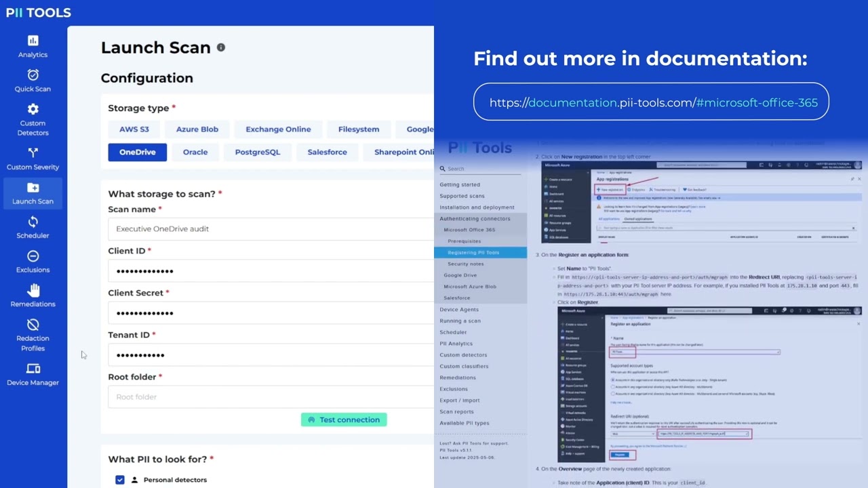Collapse Authenticating connectors documentation section
The height and width of the screenshot is (488, 868).
coord(475,219)
